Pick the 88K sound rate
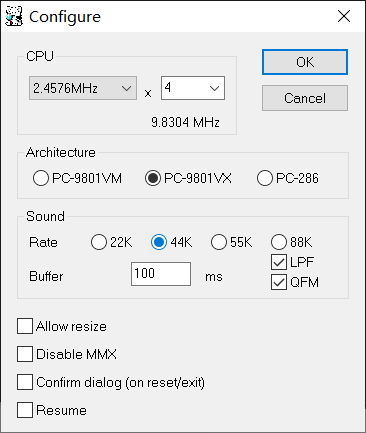 pos(279,242)
